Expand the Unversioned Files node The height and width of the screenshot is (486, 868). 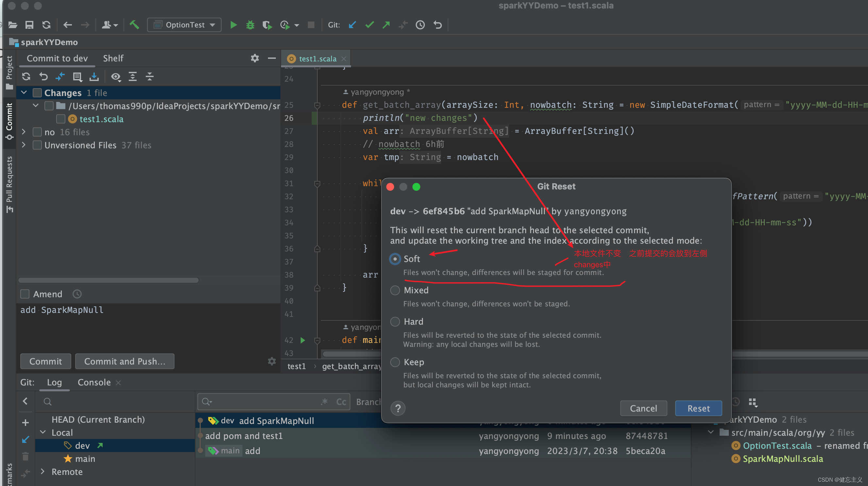[x=24, y=145]
